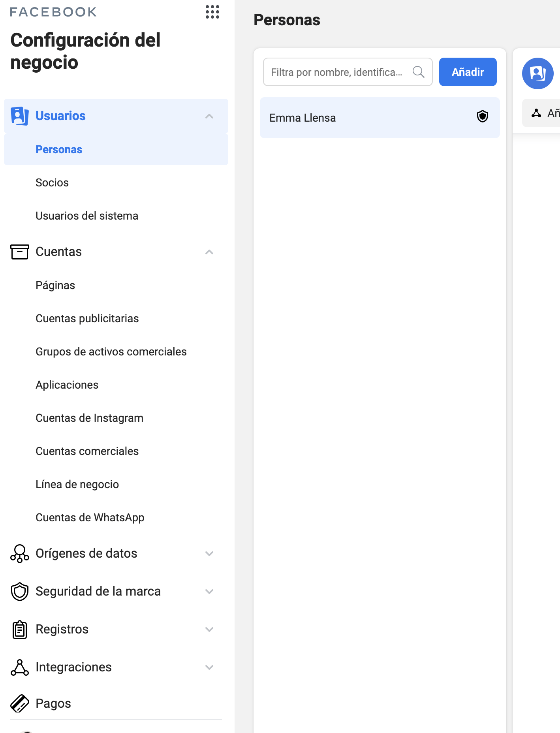Viewport: 560px width, 733px height.
Task: Click the Seguridad de la marca label
Action: (98, 591)
